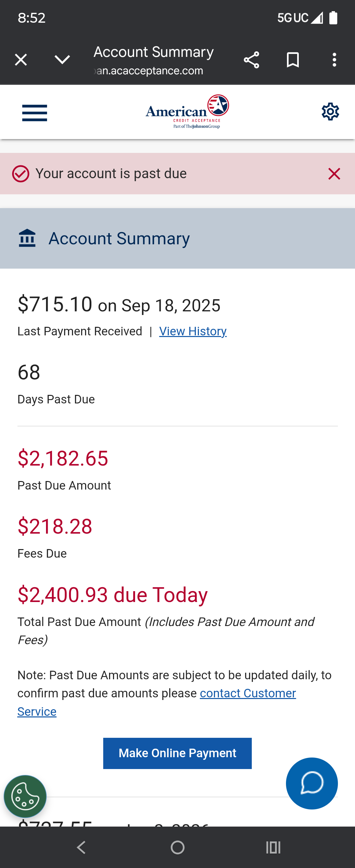355x868 pixels.
Task: Open the Android recent apps button
Action: tap(273, 847)
